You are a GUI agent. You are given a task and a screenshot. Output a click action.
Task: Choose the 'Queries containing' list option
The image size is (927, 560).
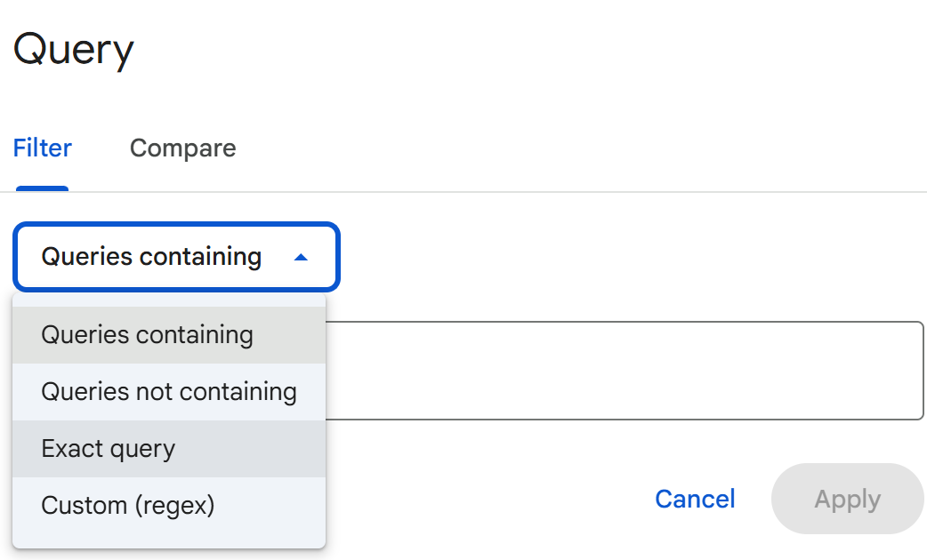point(148,335)
